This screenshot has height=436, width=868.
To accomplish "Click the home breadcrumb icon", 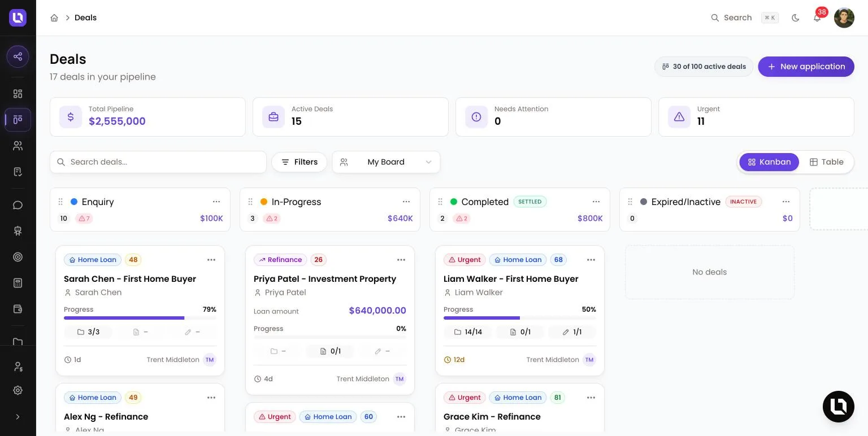I will coord(54,18).
